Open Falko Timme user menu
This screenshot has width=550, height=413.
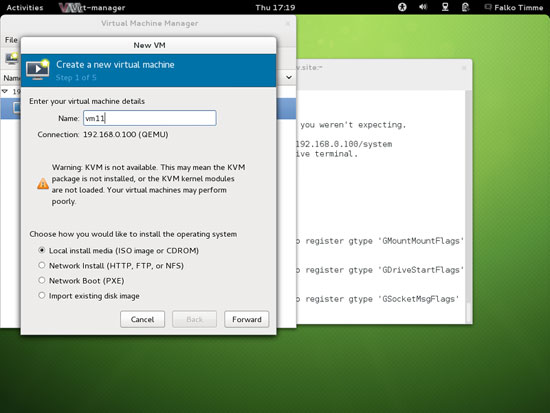click(518, 7)
